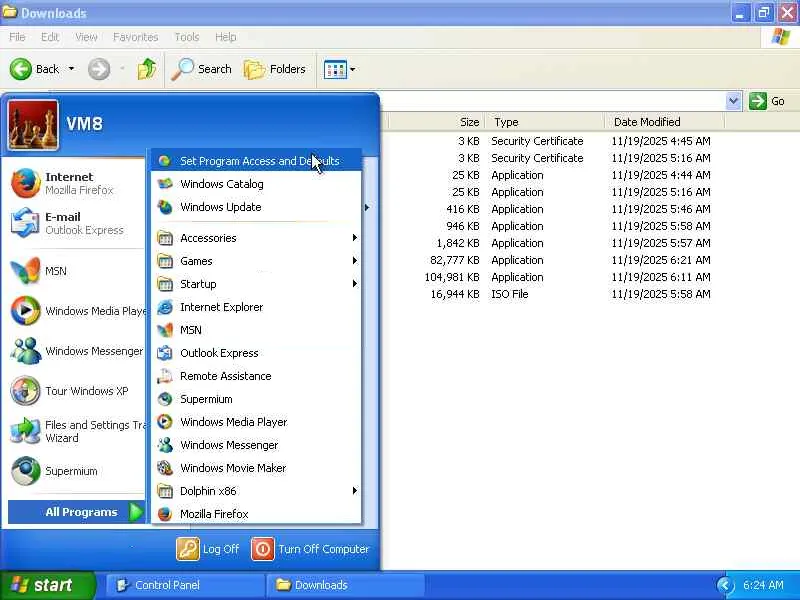Open Windows Messenger in All Programs list
Screen dimensions: 800x600
pyautogui.click(x=256, y=445)
